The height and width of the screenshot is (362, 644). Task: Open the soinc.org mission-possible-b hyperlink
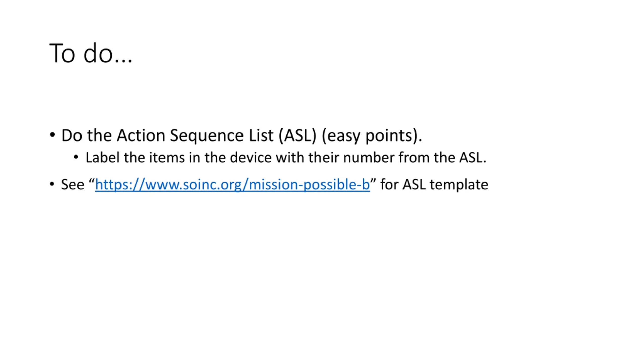pos(232,184)
